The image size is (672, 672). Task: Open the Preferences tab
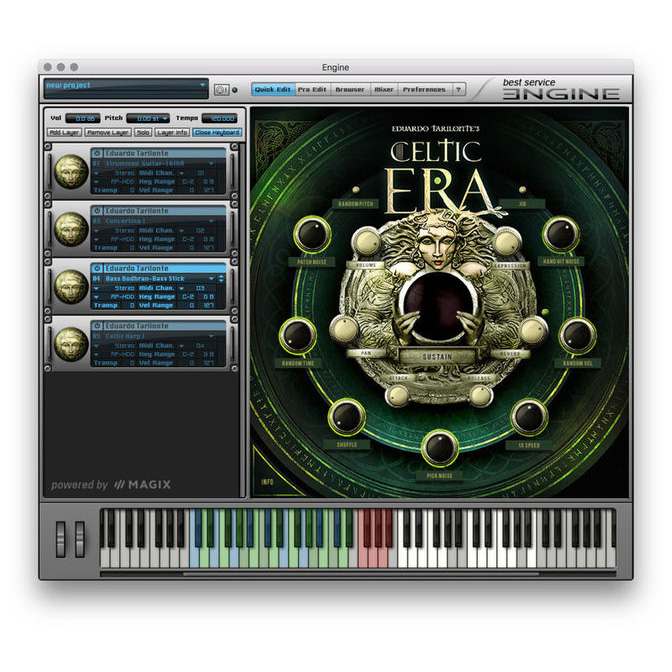pos(424,90)
